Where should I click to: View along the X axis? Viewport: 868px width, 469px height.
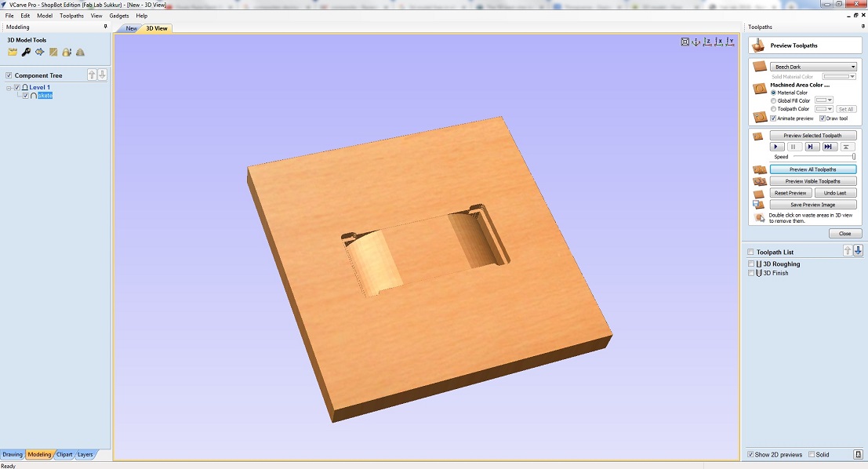(x=718, y=42)
